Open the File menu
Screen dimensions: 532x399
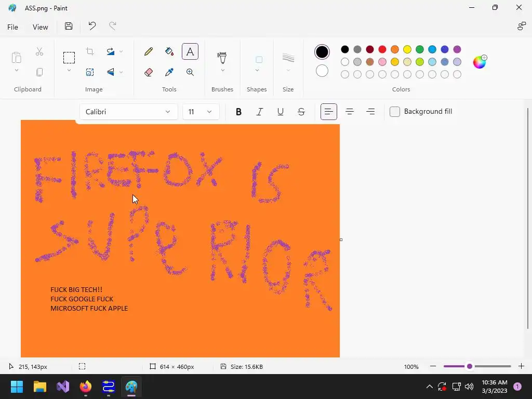[12, 27]
